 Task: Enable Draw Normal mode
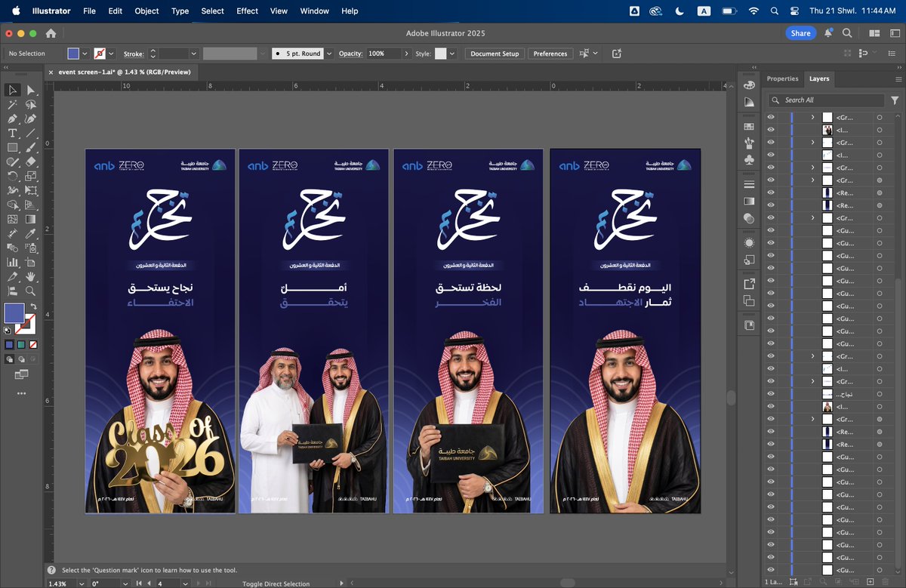(9, 359)
